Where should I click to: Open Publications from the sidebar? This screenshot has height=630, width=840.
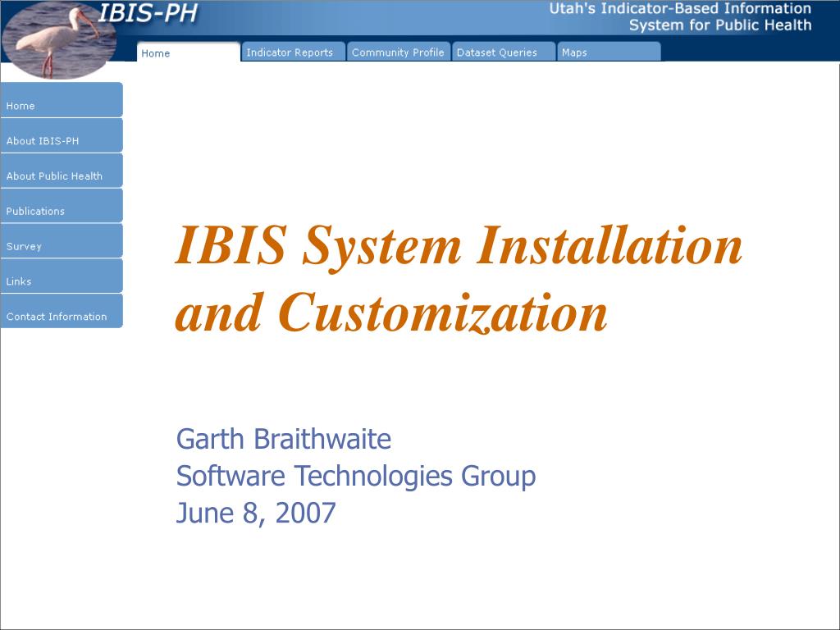(x=62, y=205)
